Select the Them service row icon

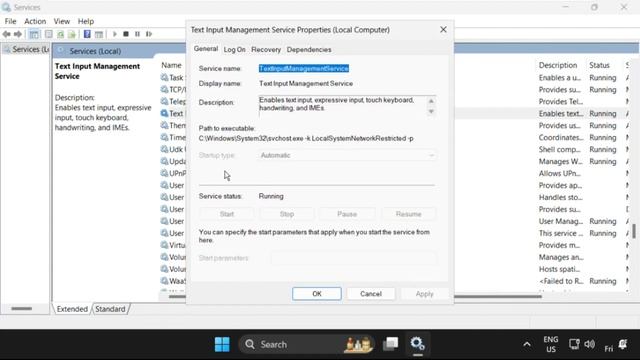[164, 125]
